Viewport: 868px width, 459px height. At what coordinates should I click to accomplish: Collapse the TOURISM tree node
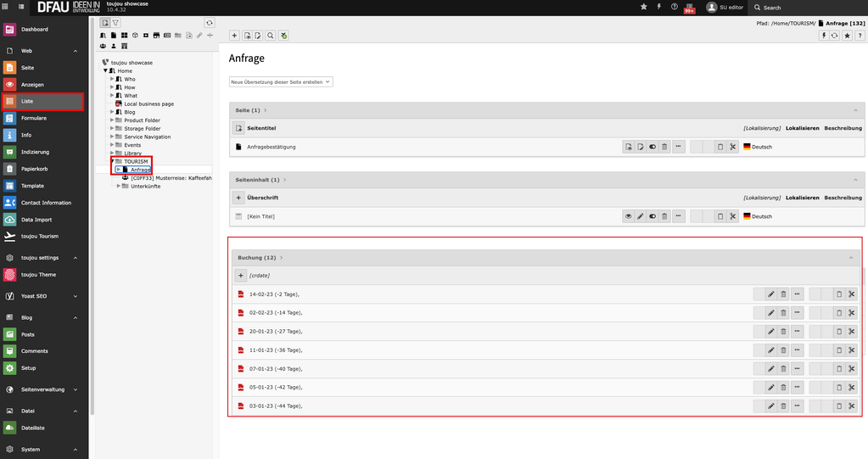112,161
